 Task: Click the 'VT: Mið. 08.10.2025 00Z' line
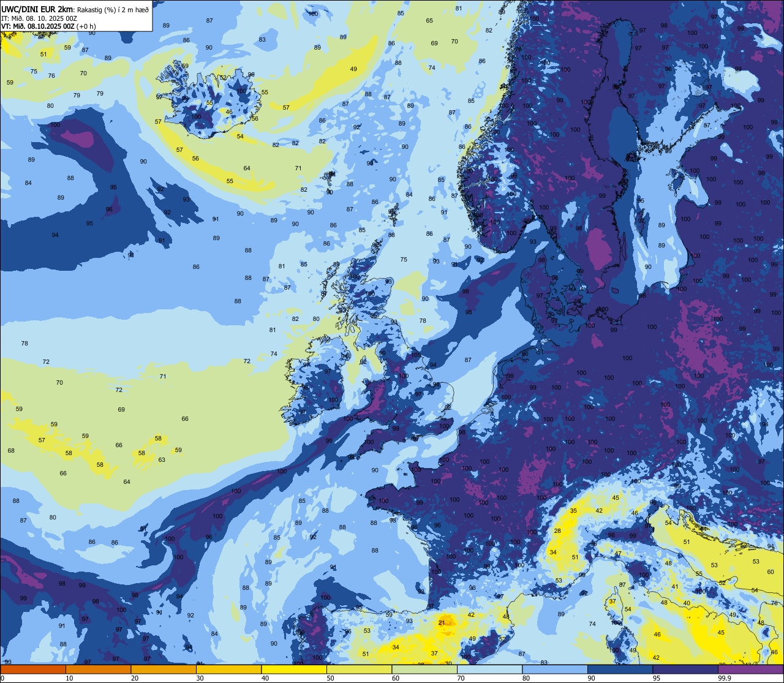38,26
